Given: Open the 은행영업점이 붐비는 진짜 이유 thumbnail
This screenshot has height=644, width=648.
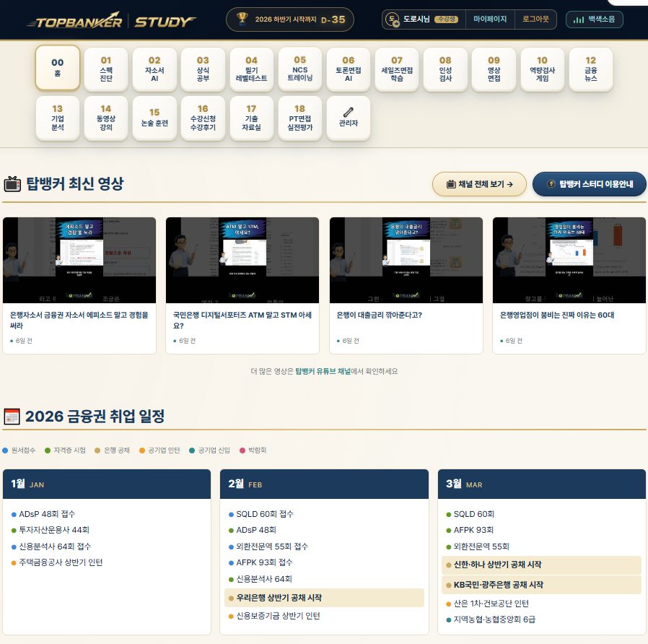Looking at the screenshot, I should (x=569, y=260).
